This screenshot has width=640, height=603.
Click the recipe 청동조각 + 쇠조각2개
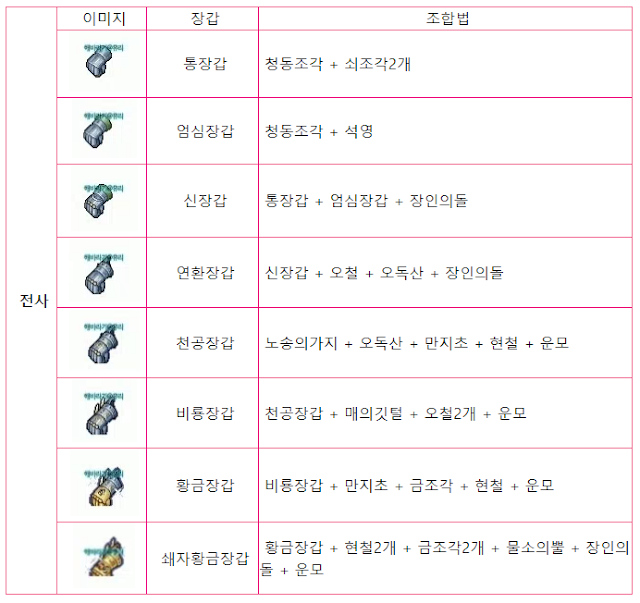pyautogui.click(x=338, y=64)
